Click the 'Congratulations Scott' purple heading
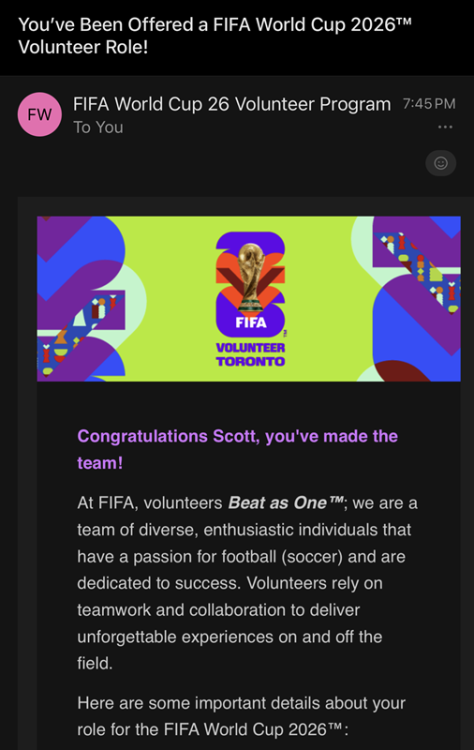The width and height of the screenshot is (474, 750). tap(238, 450)
